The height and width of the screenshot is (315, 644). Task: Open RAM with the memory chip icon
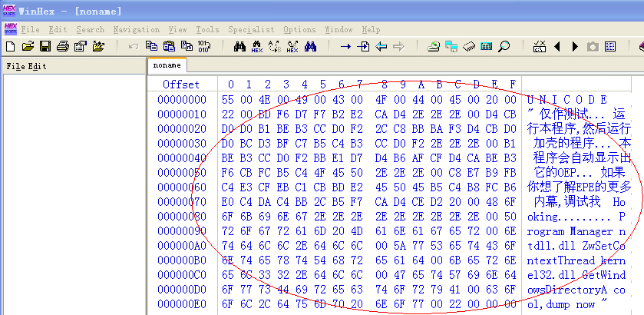[469, 46]
